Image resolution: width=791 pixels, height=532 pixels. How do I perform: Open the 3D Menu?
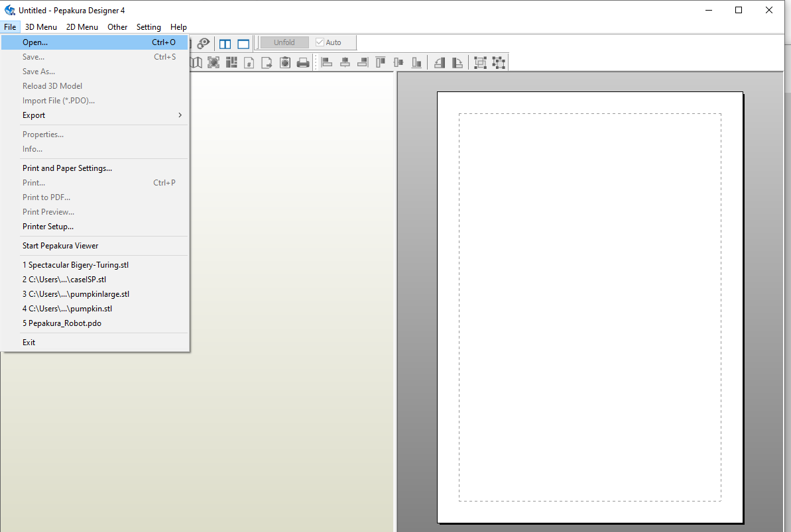coord(41,27)
